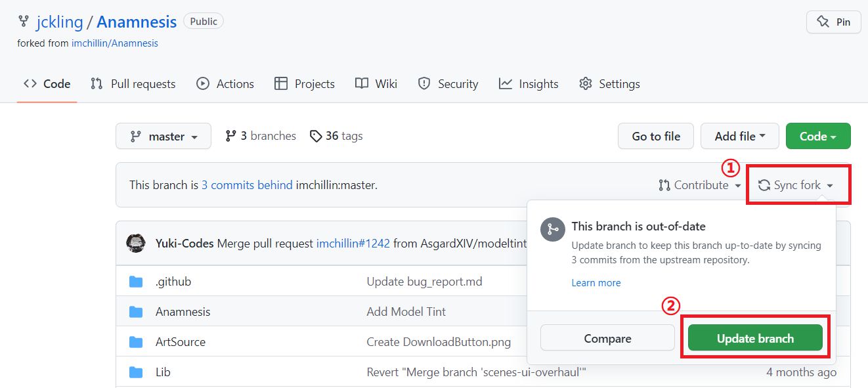Viewport: 868px width, 388px height.
Task: Open the Add Model Tint commit message
Action: pyautogui.click(x=406, y=312)
